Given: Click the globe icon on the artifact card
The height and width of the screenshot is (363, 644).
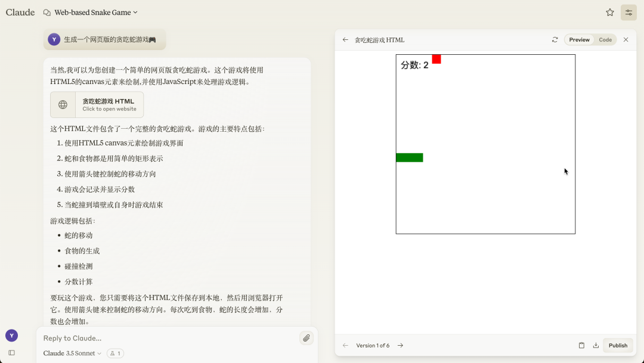Looking at the screenshot, I should 63,104.
